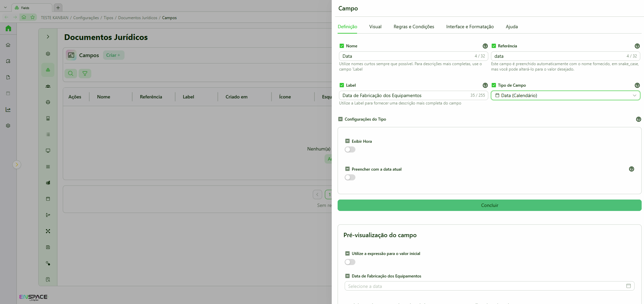Select the translation language icon in sidebar
Screen dimensions: 644x304
(x=48, y=215)
